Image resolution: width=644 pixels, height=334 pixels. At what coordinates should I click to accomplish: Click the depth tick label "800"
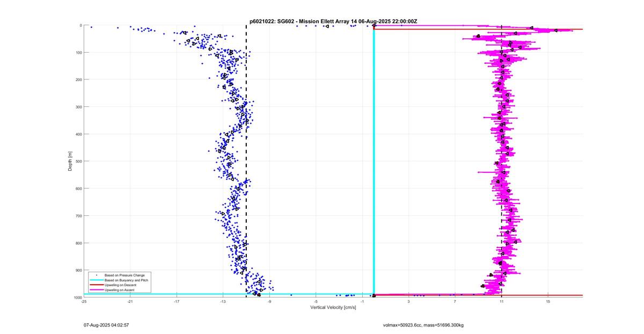click(x=78, y=243)
